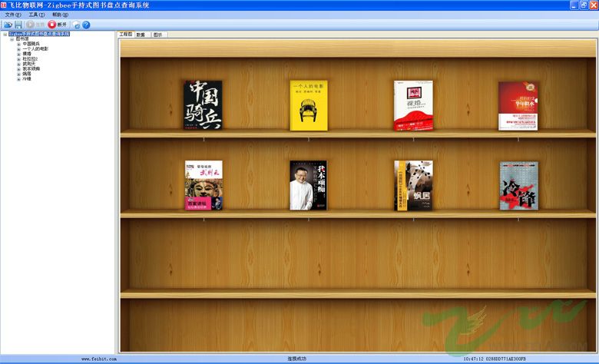599x364 pixels.
Task: Click the yellow 一个人的电影 book cover
Action: pos(309,105)
